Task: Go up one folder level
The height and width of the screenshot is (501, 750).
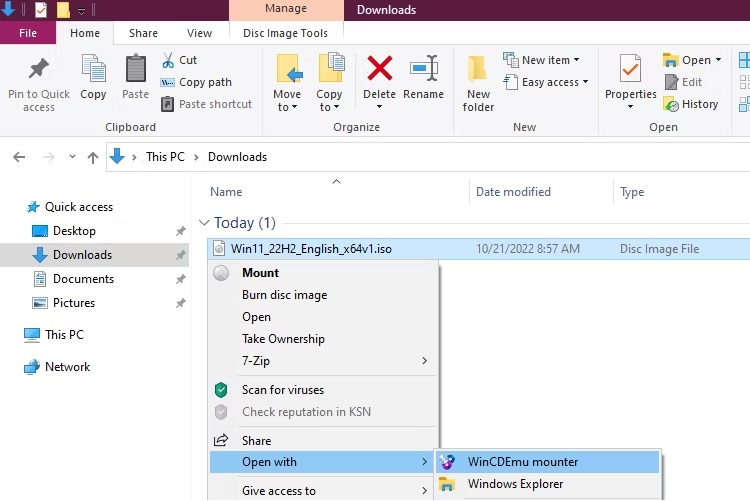Action: coord(93,157)
